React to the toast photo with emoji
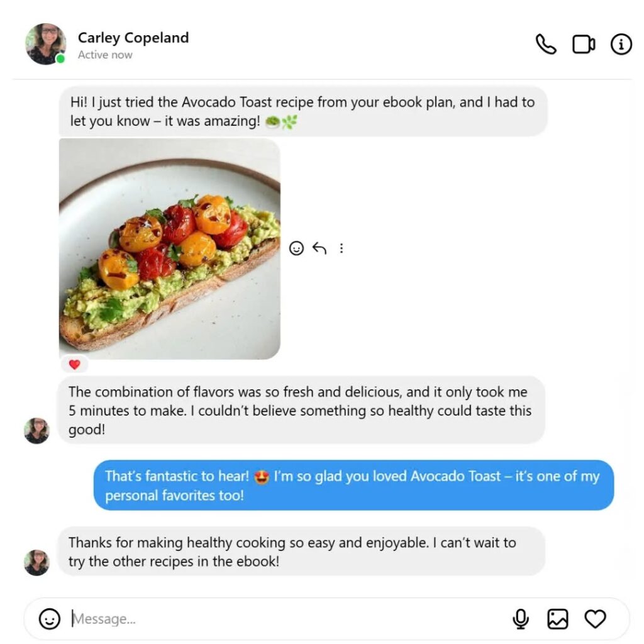This screenshot has height=644, width=644. [x=296, y=248]
